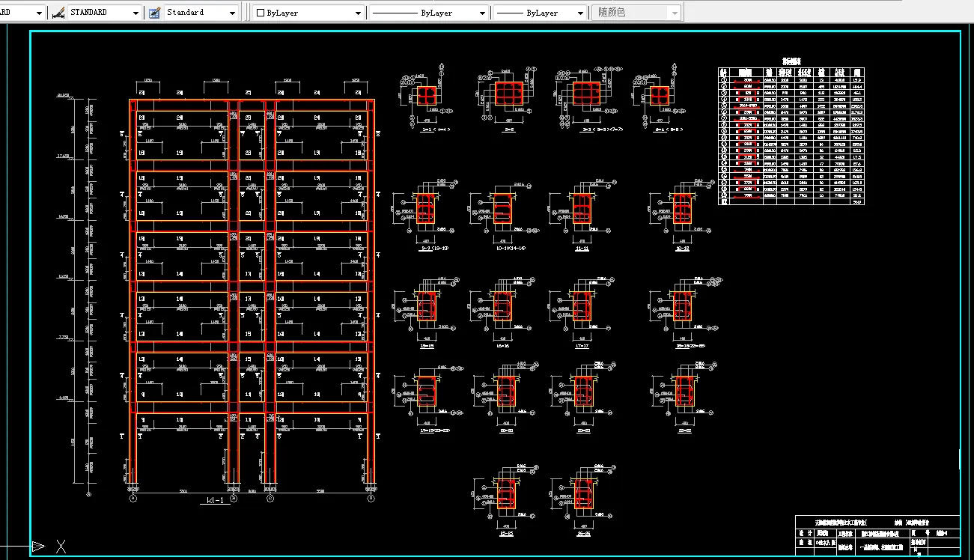Expand the STANDARD dimension style dropdown
Screen dimensions: 974x560
point(136,13)
